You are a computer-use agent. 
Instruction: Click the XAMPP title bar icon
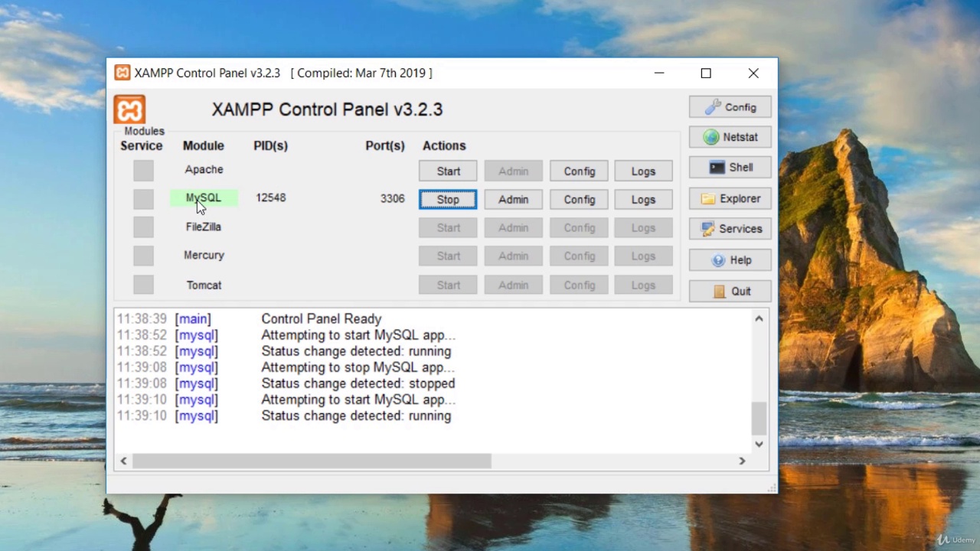(x=122, y=73)
